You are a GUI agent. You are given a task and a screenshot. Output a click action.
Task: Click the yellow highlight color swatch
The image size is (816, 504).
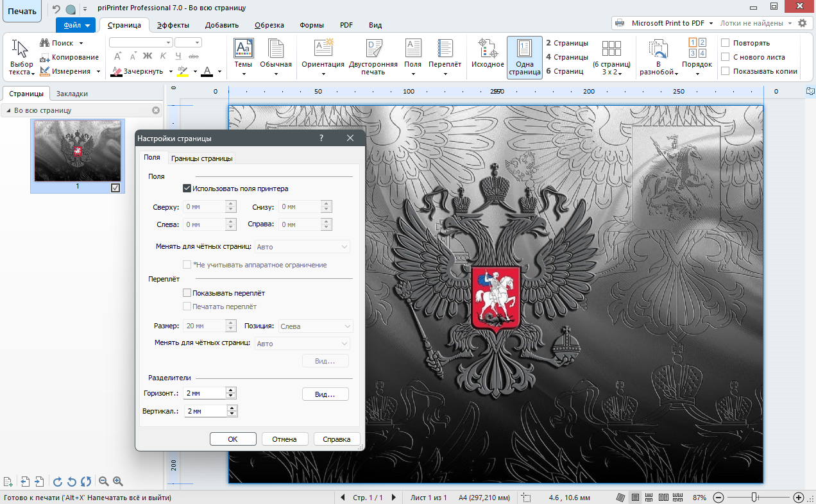(182, 71)
